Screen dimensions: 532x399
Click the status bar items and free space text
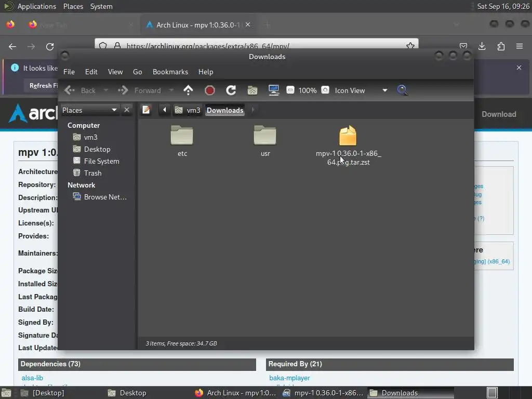pyautogui.click(x=181, y=343)
